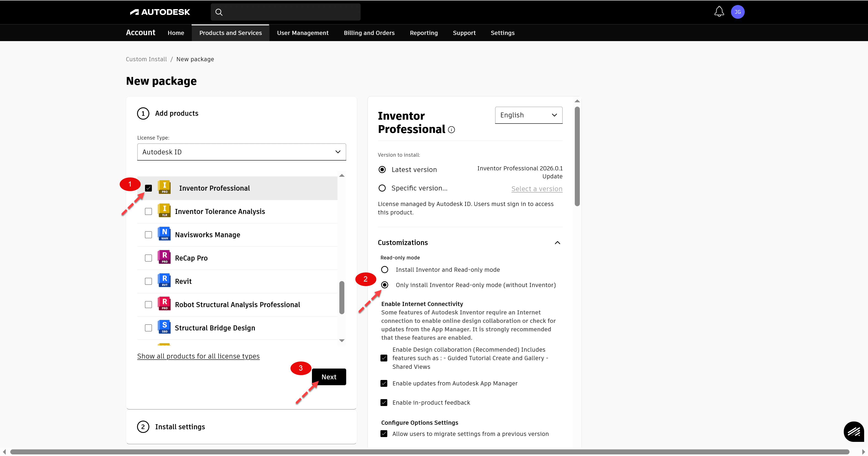Click the Structural Bridge Design icon

coord(164,327)
